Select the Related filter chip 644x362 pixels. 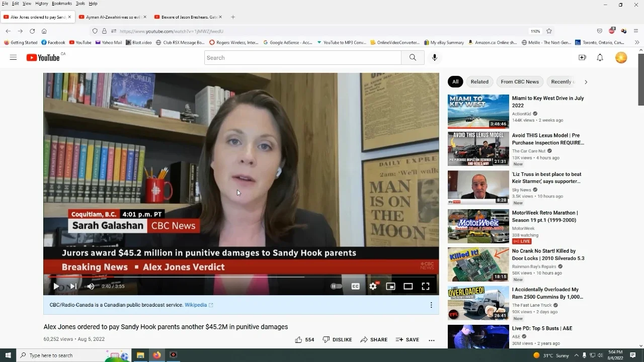click(x=479, y=81)
